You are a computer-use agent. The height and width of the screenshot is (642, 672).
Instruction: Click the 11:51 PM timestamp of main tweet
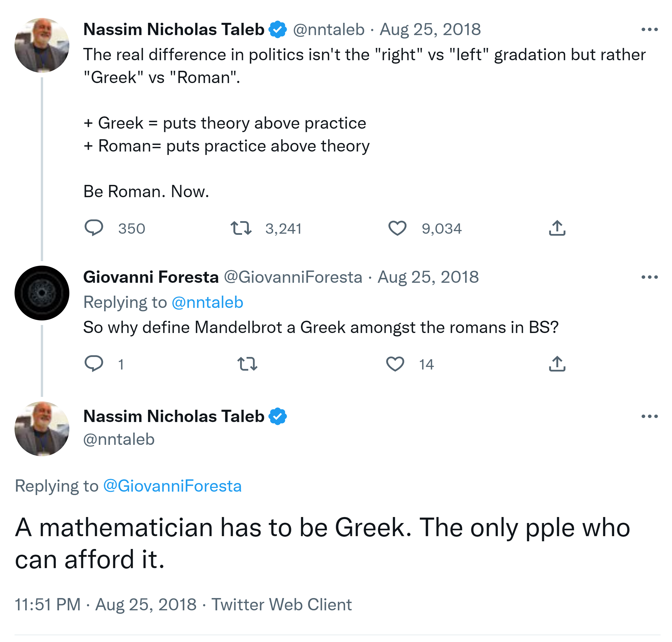[48, 604]
